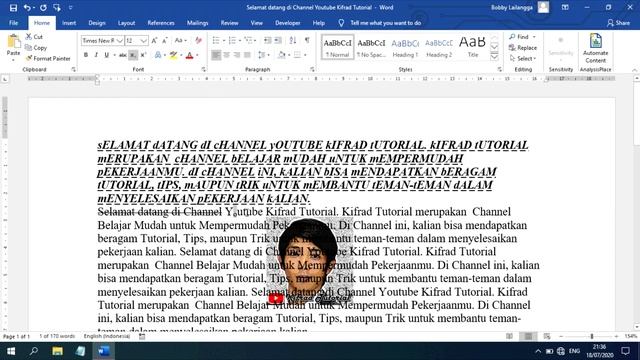Open the File tab
Image resolution: width=640 pixels, height=360 pixels.
click(x=13, y=23)
